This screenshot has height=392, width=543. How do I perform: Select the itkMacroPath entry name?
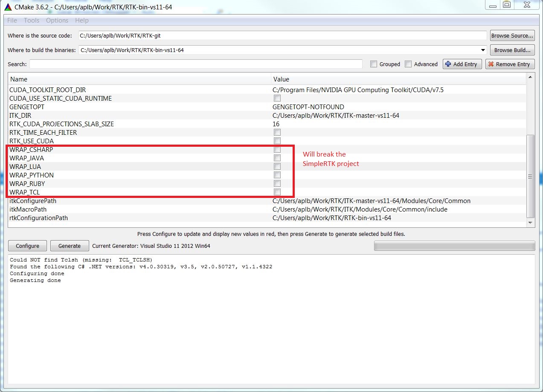[x=28, y=209]
